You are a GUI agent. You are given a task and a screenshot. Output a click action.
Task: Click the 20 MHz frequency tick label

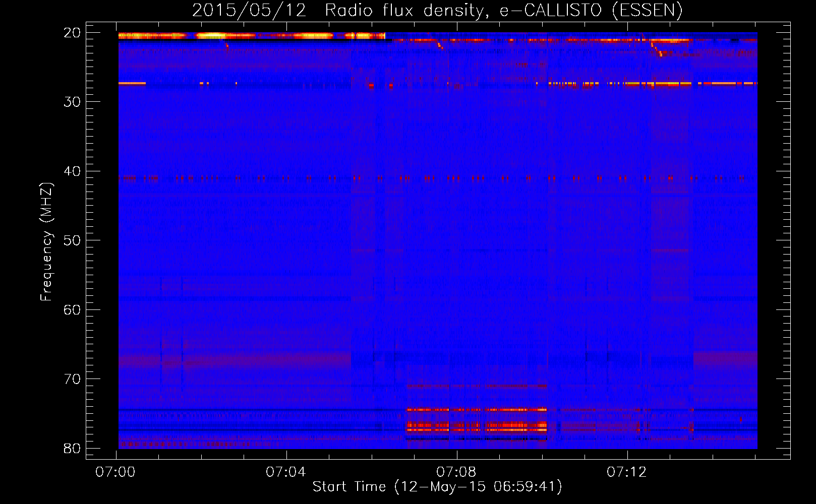72,33
